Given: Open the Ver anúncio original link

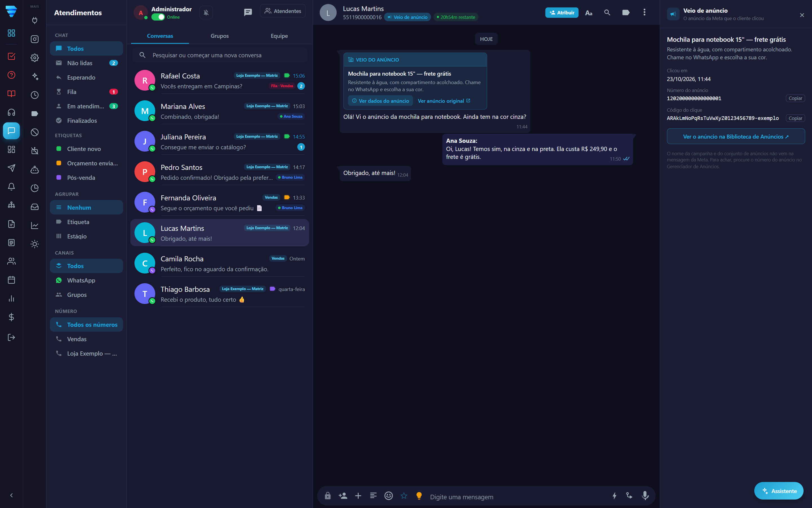Looking at the screenshot, I should pyautogui.click(x=444, y=101).
